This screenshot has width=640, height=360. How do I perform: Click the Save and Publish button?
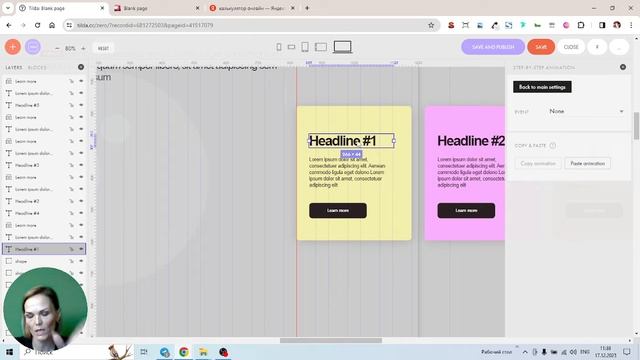pyautogui.click(x=493, y=47)
